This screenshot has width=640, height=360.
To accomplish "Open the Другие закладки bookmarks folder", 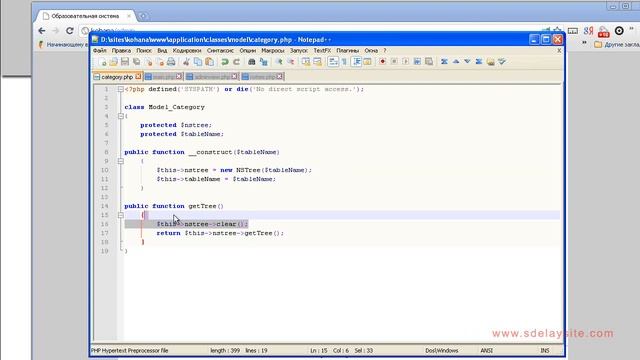I will [x=616, y=44].
